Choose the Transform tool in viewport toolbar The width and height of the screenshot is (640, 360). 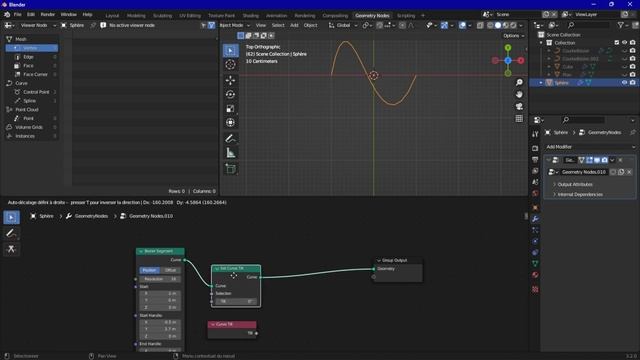point(231,122)
